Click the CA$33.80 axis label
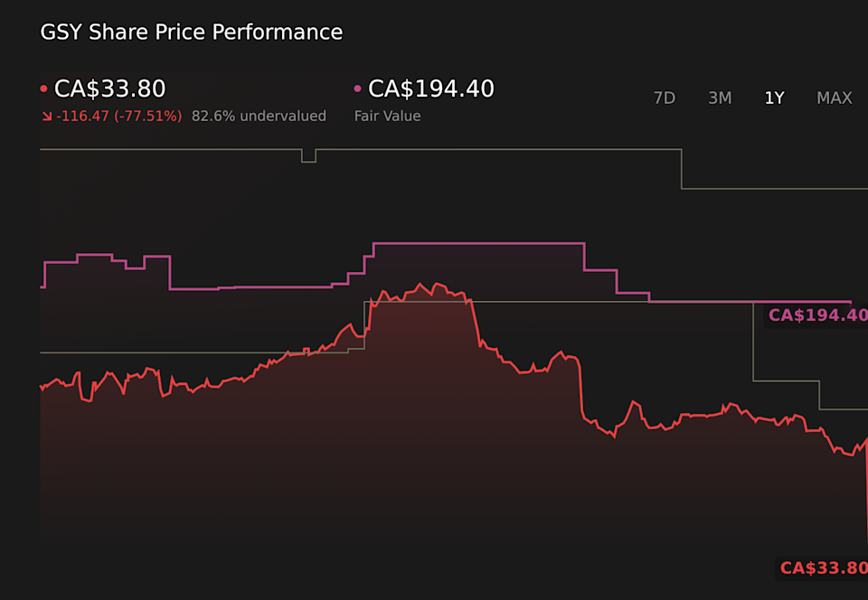Image resolution: width=868 pixels, height=600 pixels. click(x=823, y=567)
